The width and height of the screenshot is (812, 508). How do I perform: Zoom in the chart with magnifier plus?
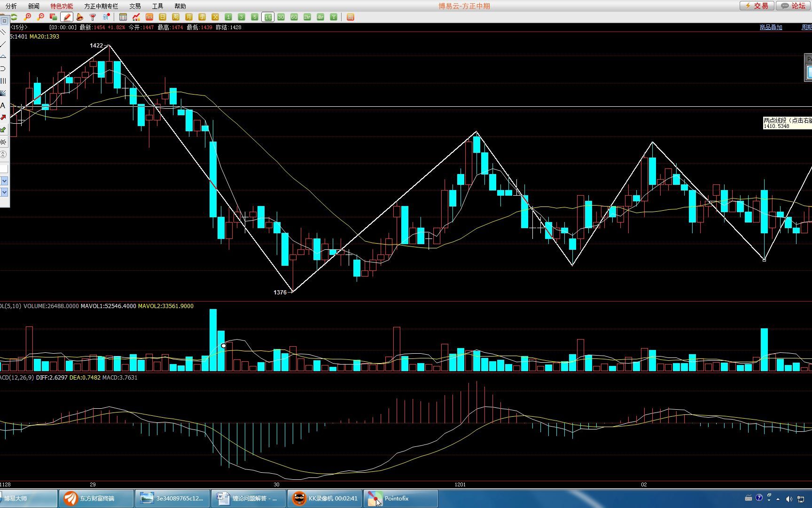pyautogui.click(x=28, y=17)
